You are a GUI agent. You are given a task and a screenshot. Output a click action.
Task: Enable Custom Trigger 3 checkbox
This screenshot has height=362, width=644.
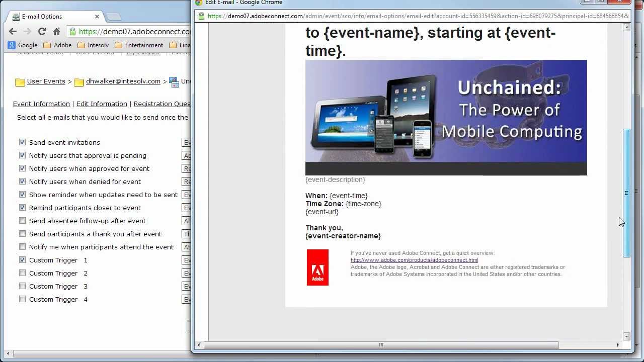click(x=22, y=286)
